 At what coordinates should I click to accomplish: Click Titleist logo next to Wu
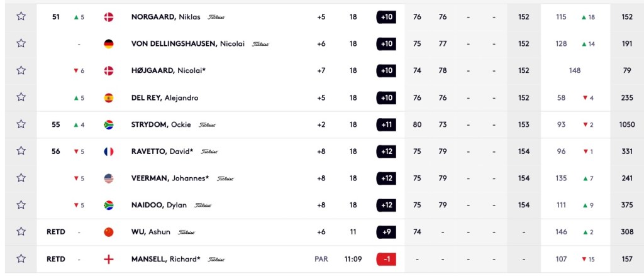coord(187,232)
